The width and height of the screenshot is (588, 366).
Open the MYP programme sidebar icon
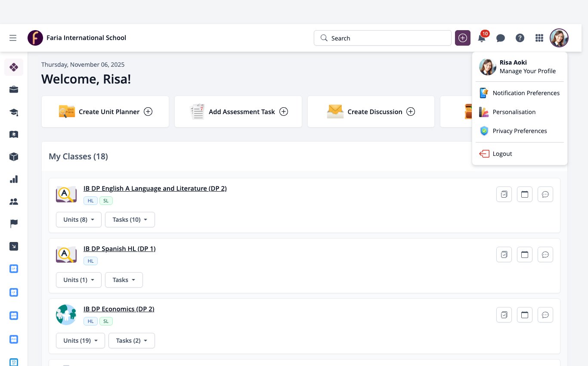[14, 316]
